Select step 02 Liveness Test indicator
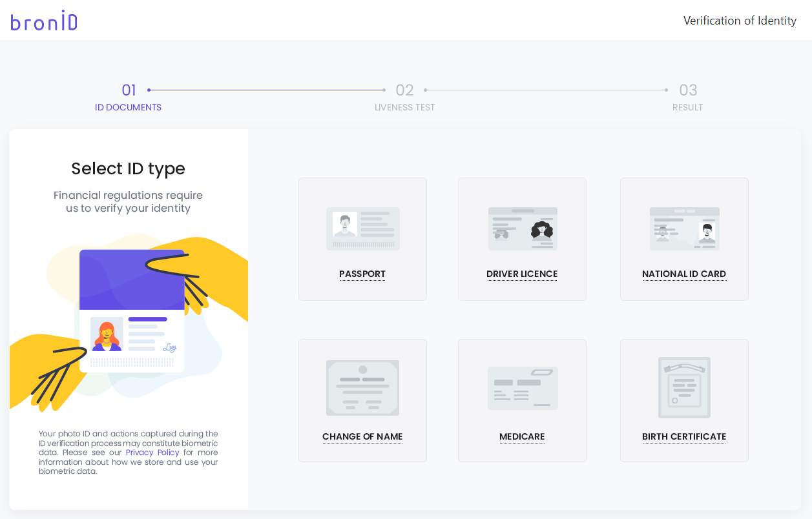The width and height of the screenshot is (812, 519). tap(405, 90)
